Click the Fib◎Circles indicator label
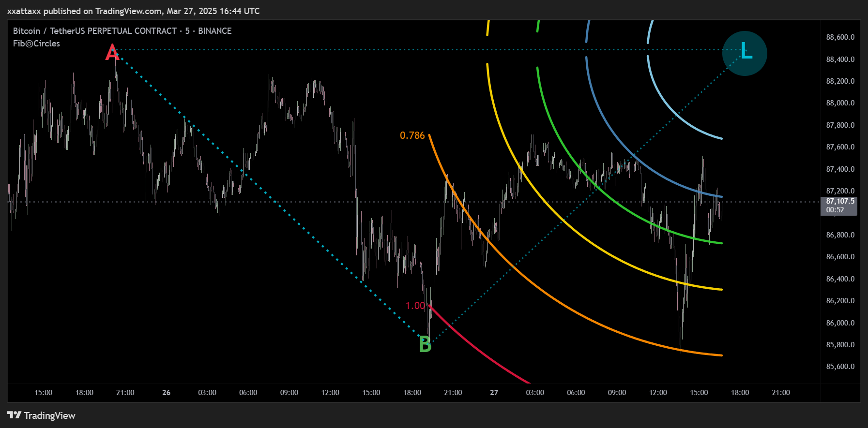This screenshot has width=868, height=428. click(36, 44)
